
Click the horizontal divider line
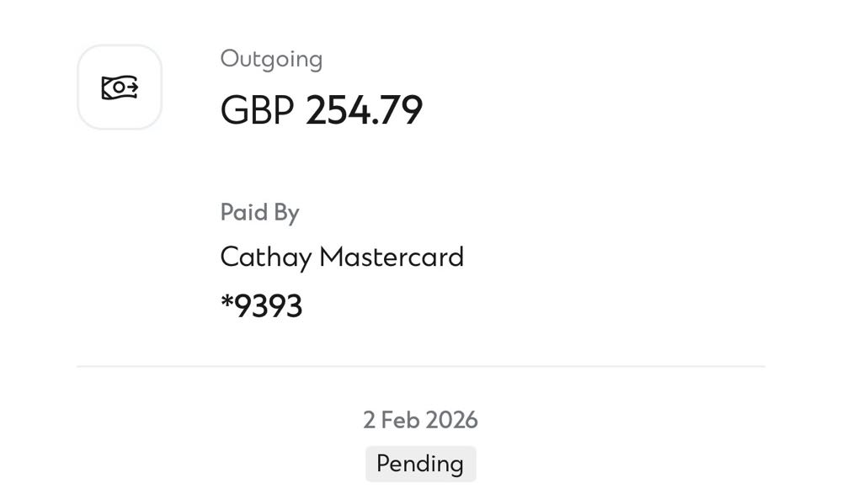click(x=421, y=366)
